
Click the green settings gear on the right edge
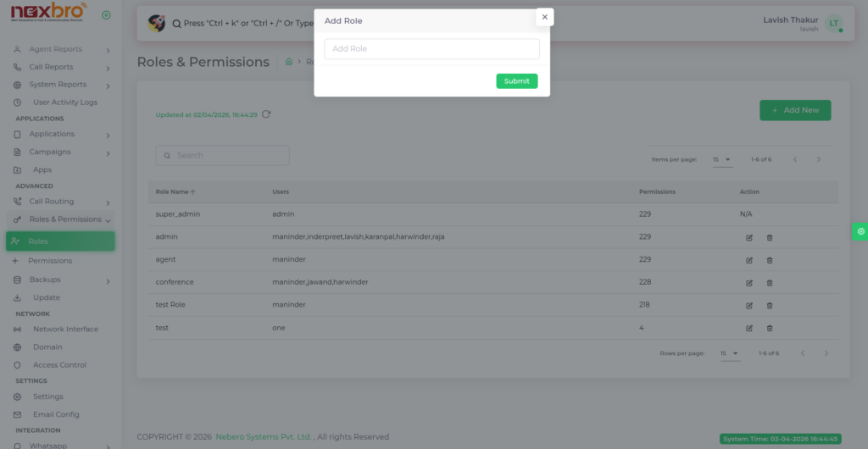(860, 231)
